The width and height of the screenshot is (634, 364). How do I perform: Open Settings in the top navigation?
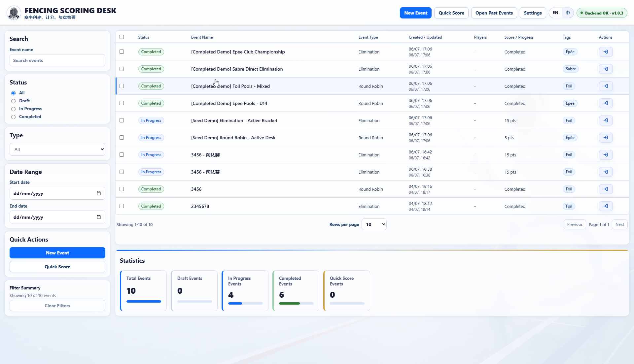coord(533,13)
